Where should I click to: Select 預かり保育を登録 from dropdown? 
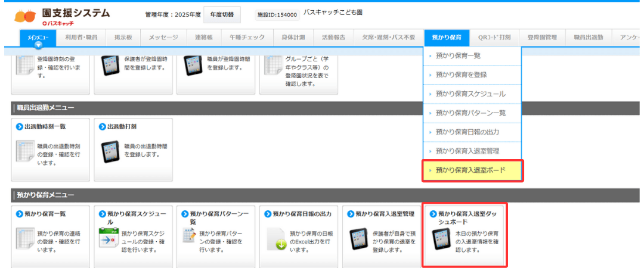(x=461, y=75)
